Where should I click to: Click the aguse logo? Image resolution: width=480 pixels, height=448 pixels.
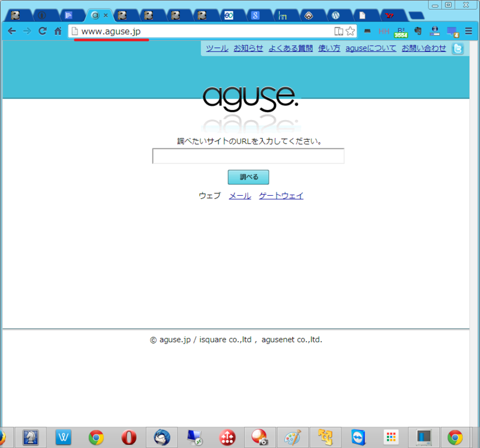(250, 98)
